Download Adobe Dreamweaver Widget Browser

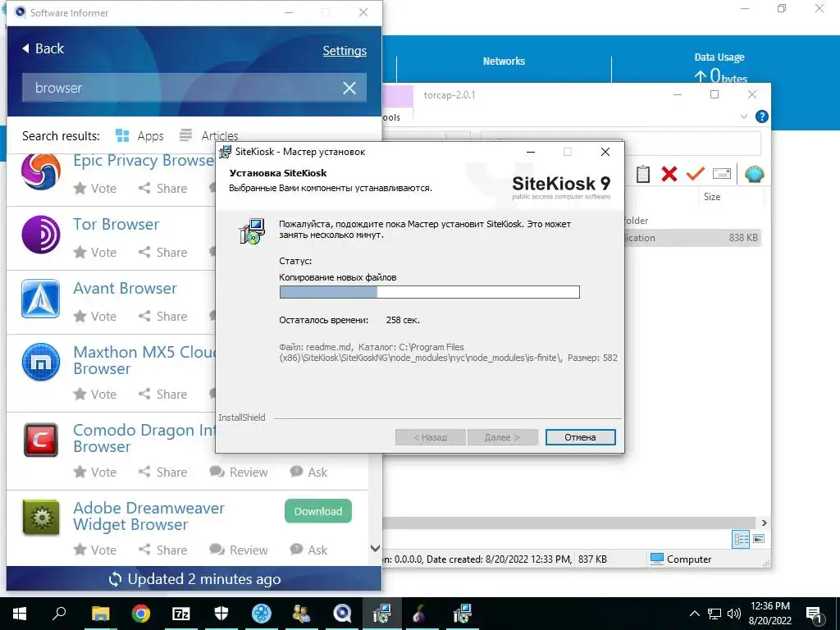[318, 512]
